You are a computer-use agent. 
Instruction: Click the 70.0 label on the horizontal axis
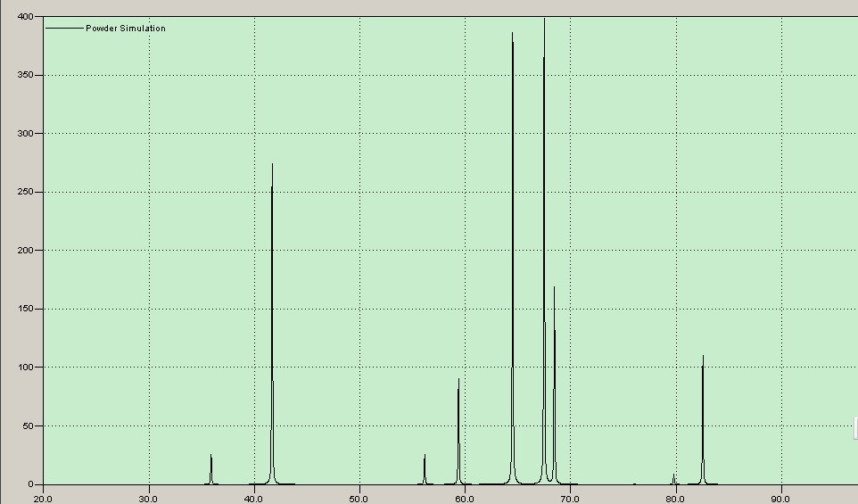[x=570, y=499]
